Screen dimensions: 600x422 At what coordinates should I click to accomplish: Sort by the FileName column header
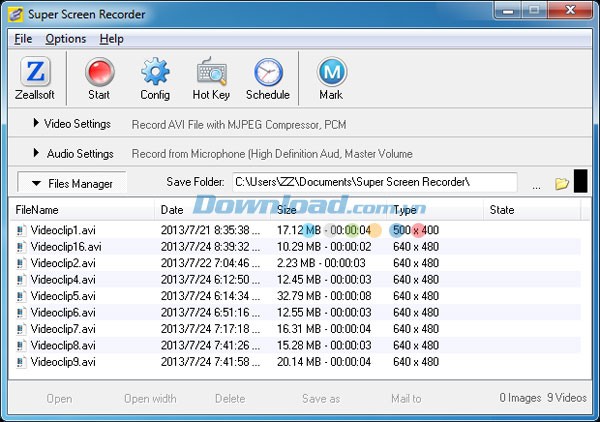(x=82, y=210)
